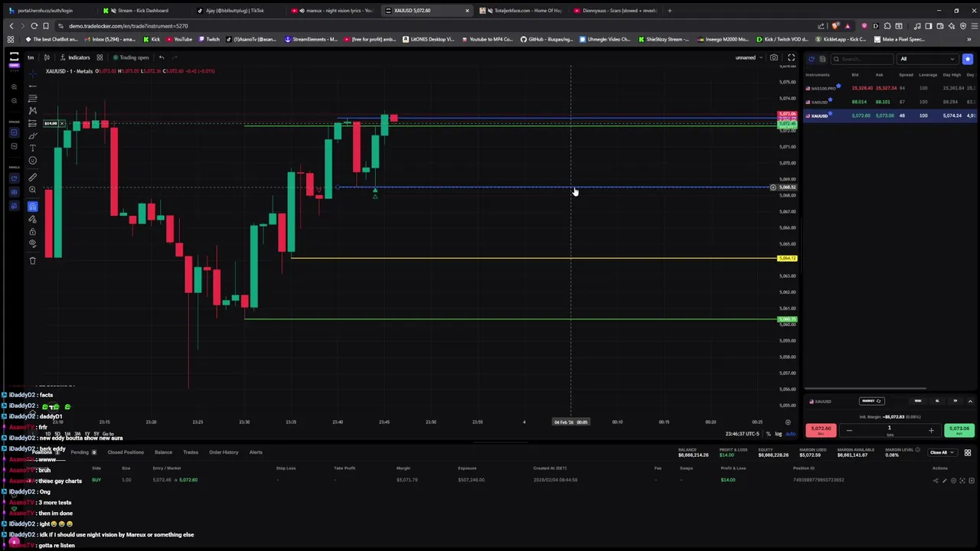Click the red Sell 5,072.60 button
The image size is (980, 551).
pyautogui.click(x=821, y=430)
